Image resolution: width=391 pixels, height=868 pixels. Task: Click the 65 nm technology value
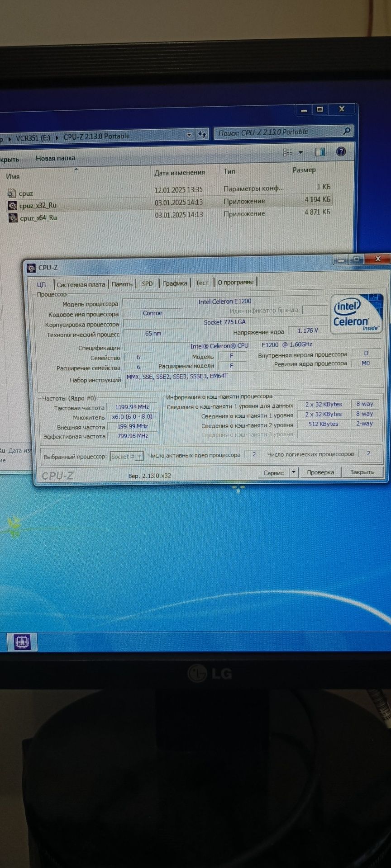(x=153, y=333)
